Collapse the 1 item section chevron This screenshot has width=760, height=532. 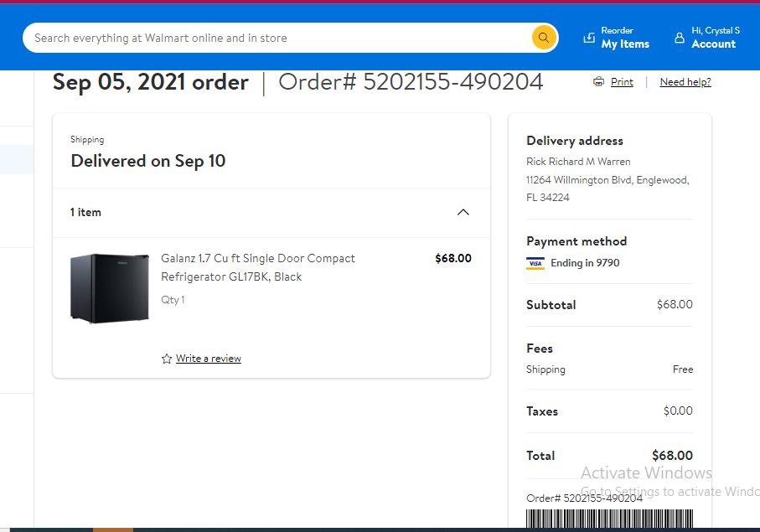[x=463, y=212]
